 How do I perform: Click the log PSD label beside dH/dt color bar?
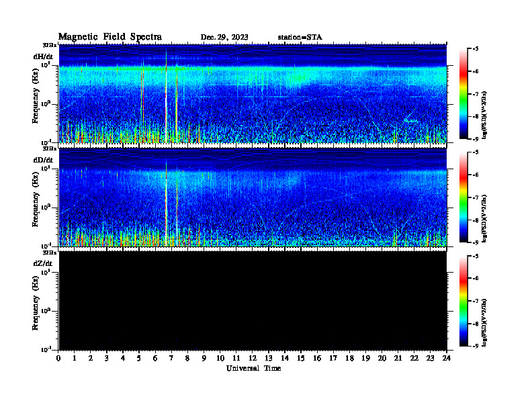pos(485,115)
